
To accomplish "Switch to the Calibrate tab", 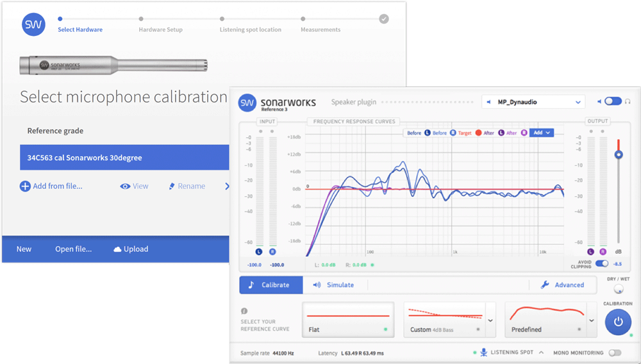I will coord(271,285).
